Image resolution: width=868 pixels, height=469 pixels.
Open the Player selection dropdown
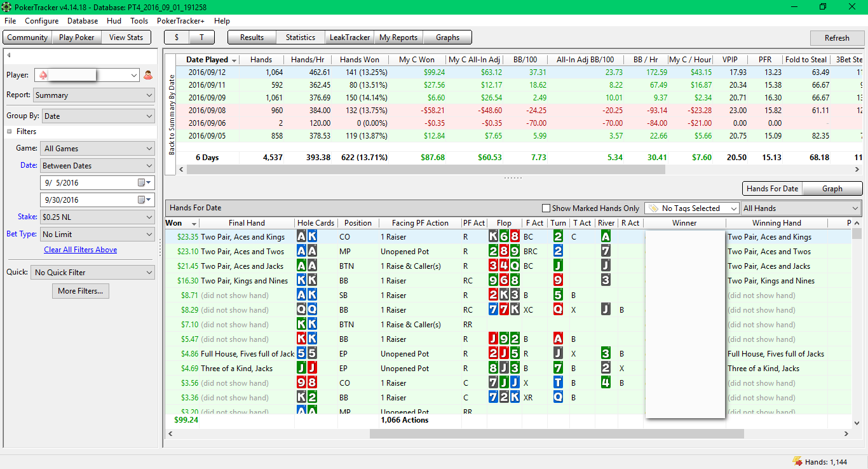point(86,75)
